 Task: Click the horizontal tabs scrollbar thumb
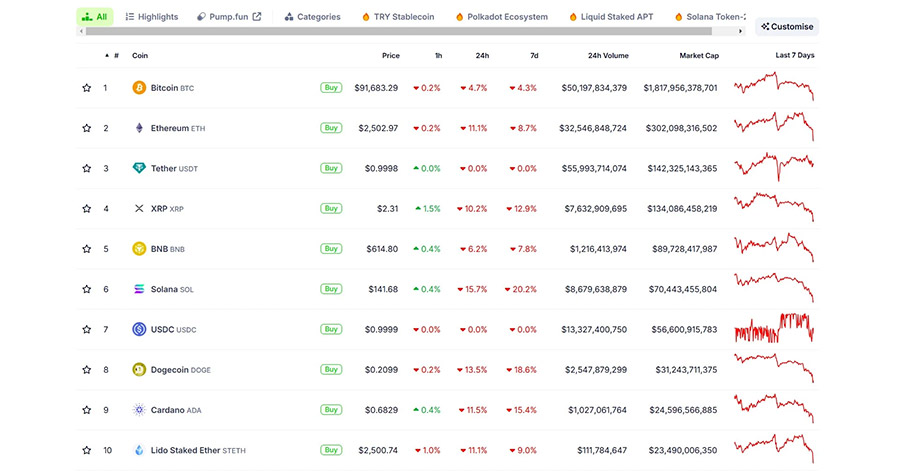(399, 31)
